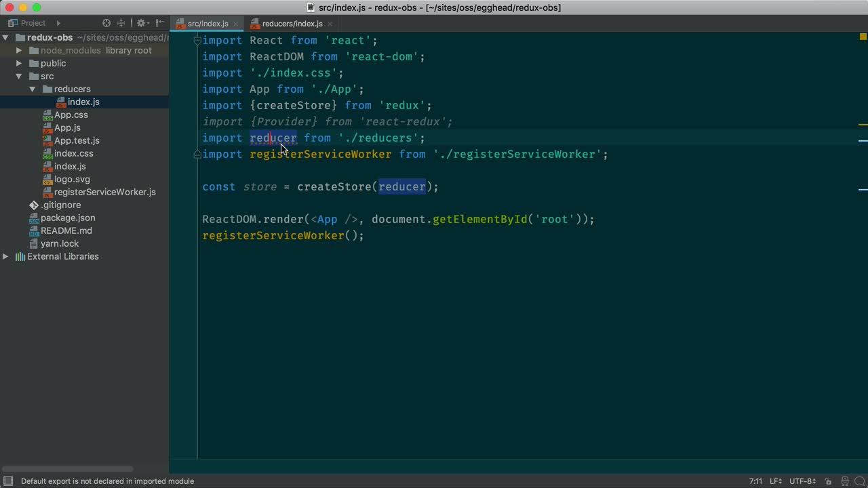Open the LF line separator dropdown

point(776,481)
